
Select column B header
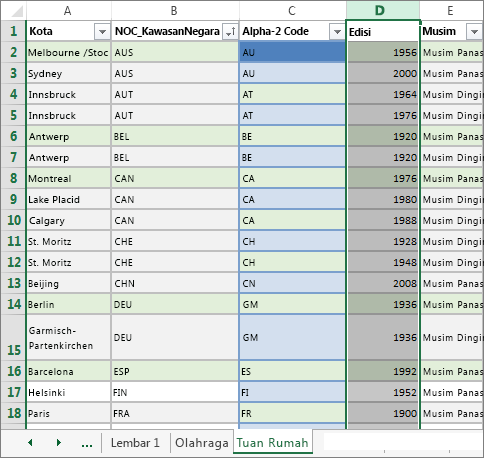pos(174,11)
